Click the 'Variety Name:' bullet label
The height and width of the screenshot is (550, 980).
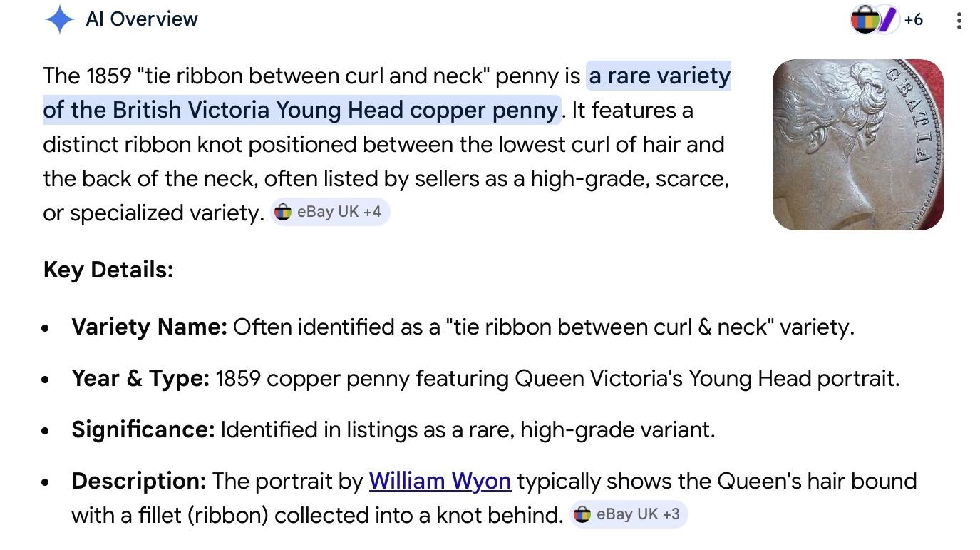pyautogui.click(x=149, y=327)
